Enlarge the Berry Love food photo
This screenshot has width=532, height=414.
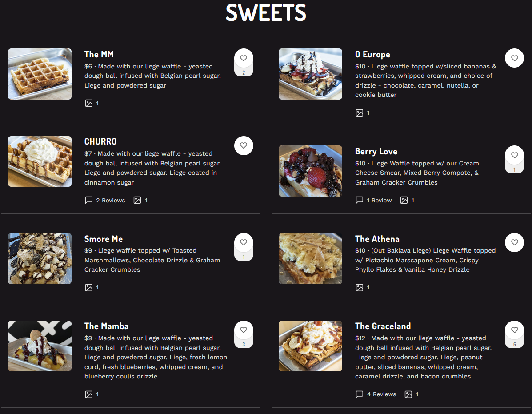click(x=310, y=171)
